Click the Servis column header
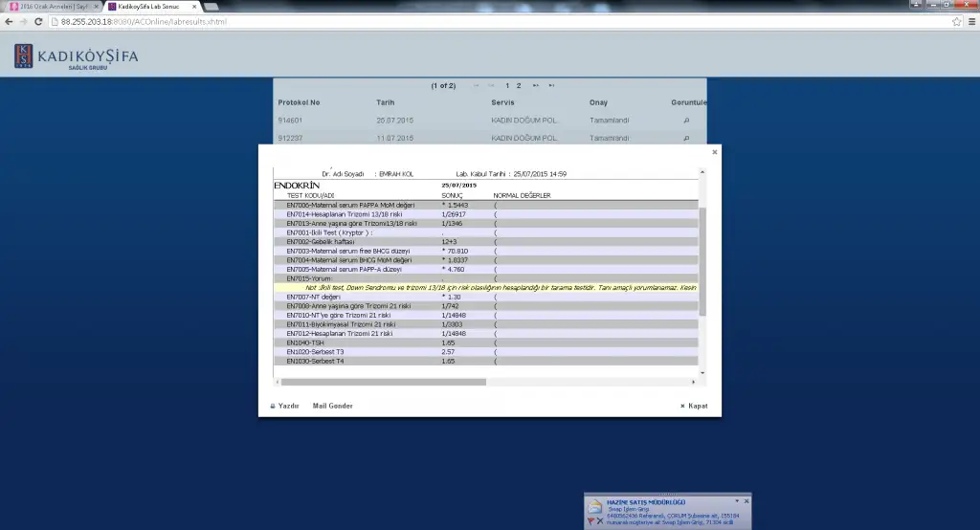Viewport: 980px width, 530px height. pyautogui.click(x=502, y=102)
